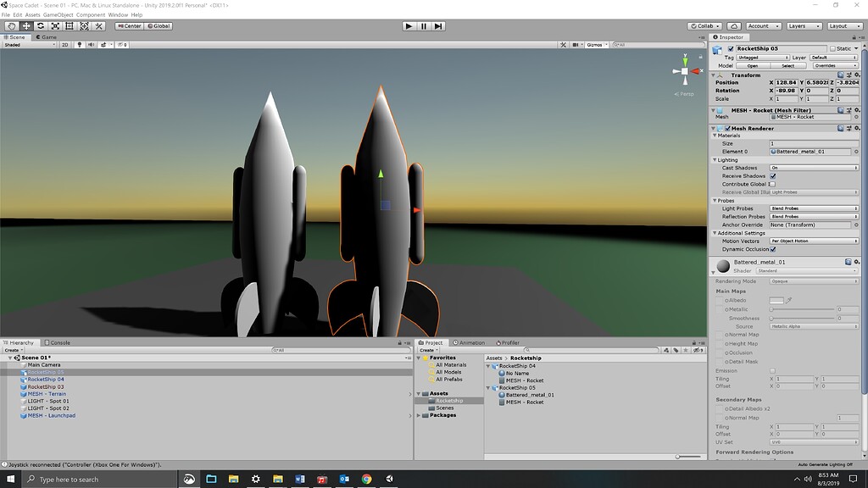Viewport: 868px width, 488px height.
Task: Select the Rect Transform tool
Action: (70, 25)
